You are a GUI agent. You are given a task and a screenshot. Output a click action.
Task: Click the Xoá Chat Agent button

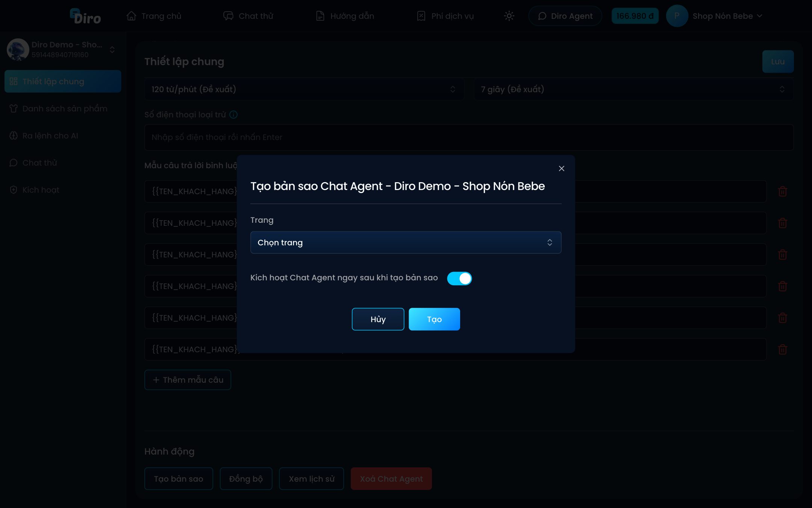coord(391,479)
